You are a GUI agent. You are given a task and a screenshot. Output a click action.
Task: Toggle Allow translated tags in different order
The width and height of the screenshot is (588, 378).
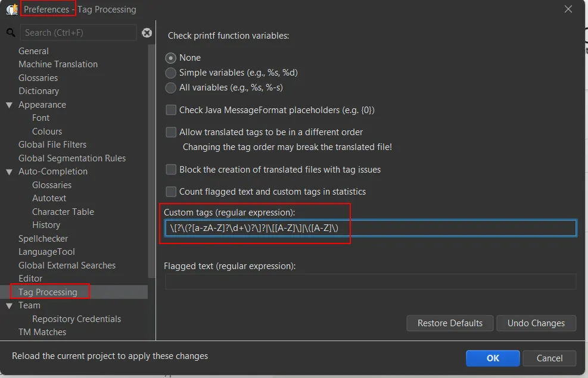click(171, 132)
